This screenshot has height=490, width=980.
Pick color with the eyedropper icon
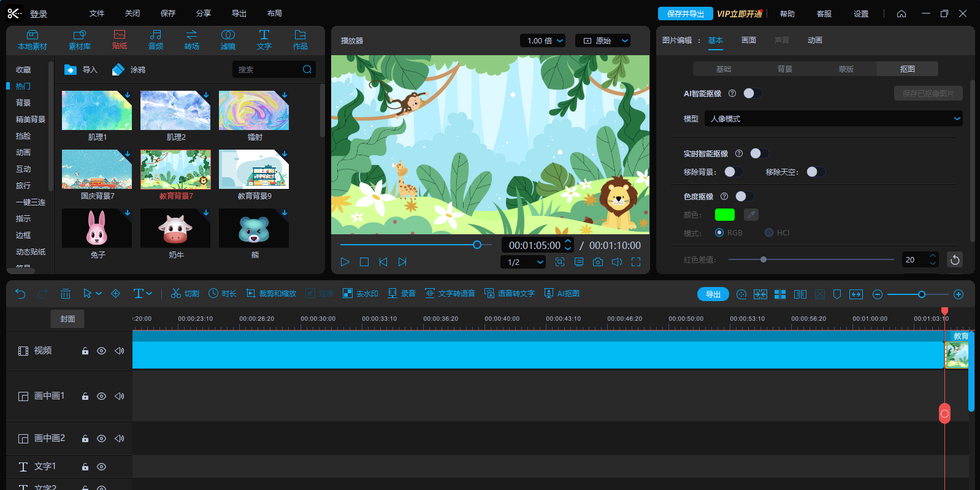tap(751, 215)
